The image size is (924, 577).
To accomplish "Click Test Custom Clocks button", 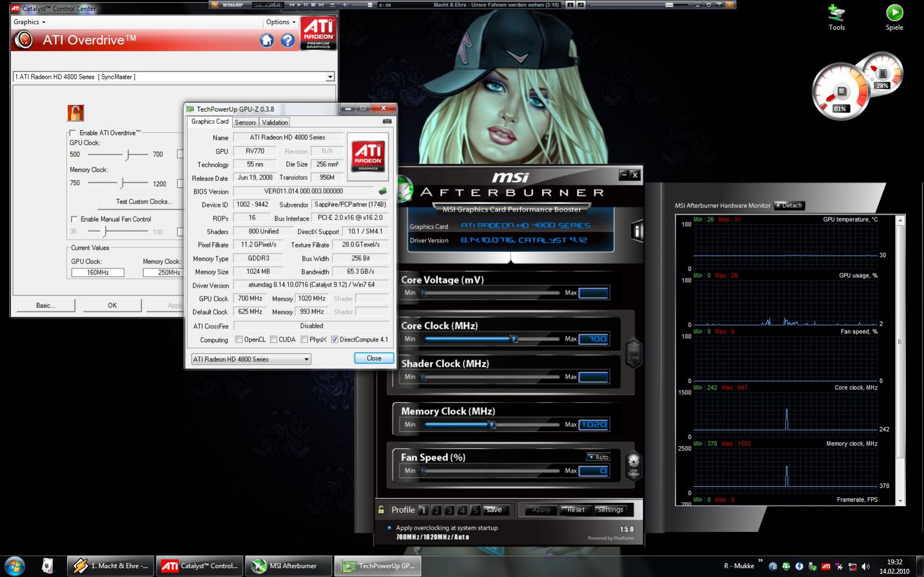I will (x=144, y=202).
